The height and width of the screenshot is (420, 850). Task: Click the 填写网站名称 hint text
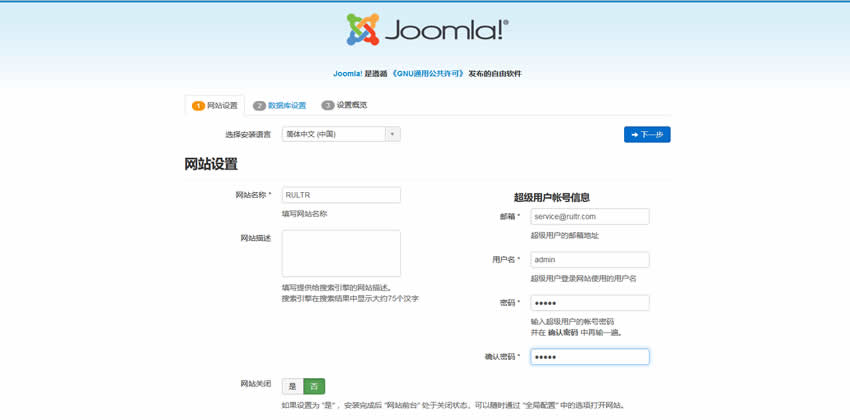click(x=305, y=214)
